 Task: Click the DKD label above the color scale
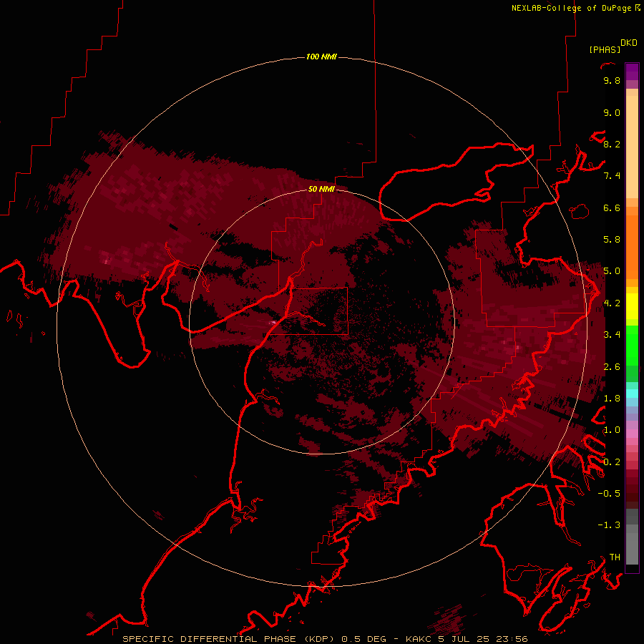(x=629, y=43)
